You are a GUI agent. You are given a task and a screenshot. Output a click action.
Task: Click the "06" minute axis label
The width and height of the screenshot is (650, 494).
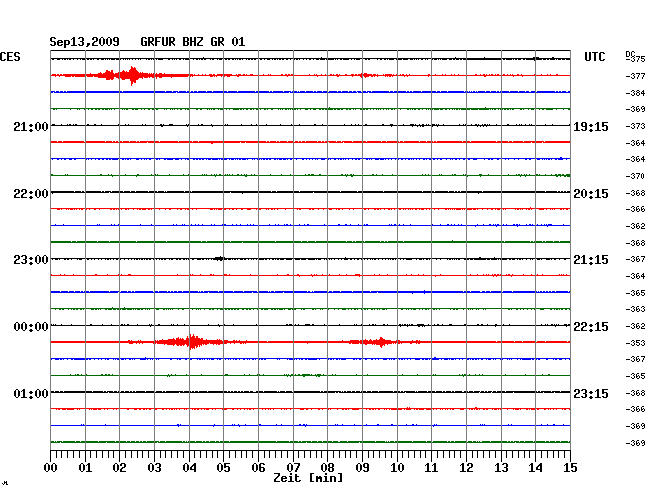click(258, 468)
